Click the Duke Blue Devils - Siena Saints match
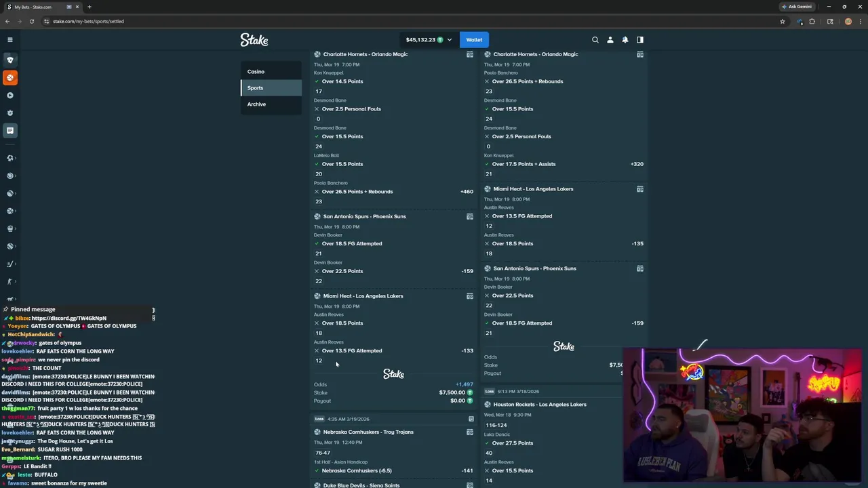The height and width of the screenshot is (488, 868). (361, 485)
